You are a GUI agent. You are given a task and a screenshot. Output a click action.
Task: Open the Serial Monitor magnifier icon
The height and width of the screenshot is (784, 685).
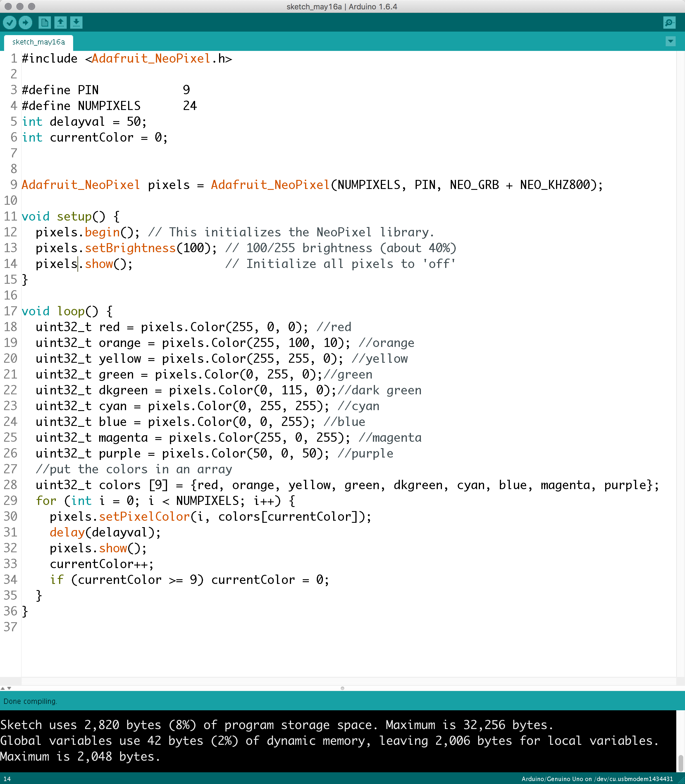point(669,23)
